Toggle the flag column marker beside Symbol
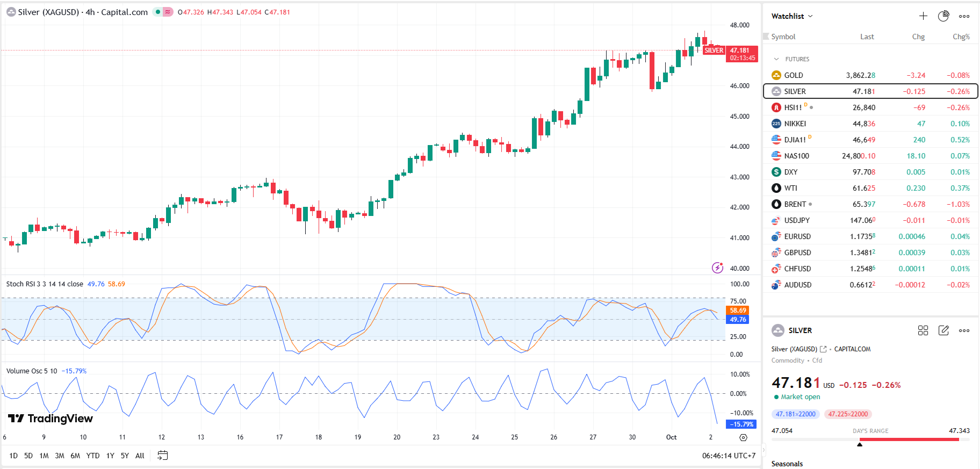The width and height of the screenshot is (980, 469). (x=766, y=37)
